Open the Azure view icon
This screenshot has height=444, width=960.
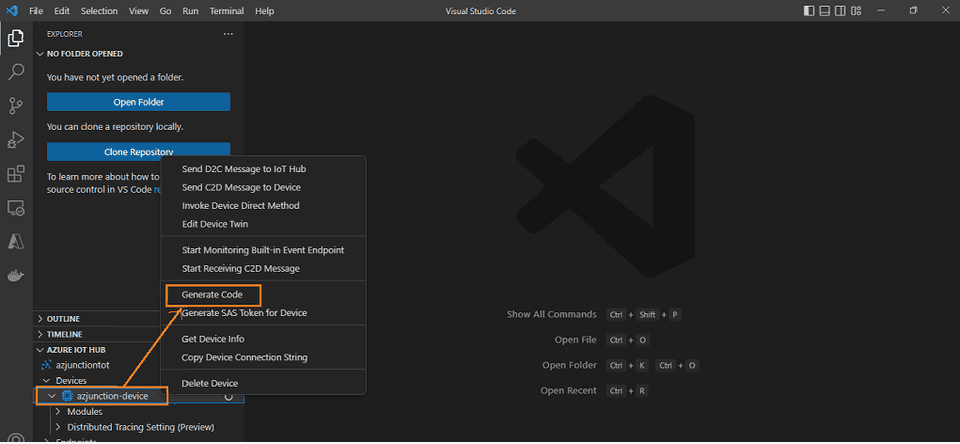(x=16, y=242)
